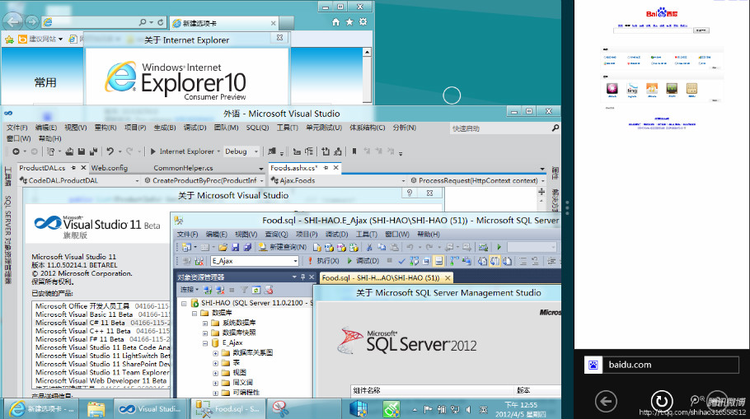750x419 pixels.
Task: Click Visual Studio save all icon
Action: click(x=93, y=152)
